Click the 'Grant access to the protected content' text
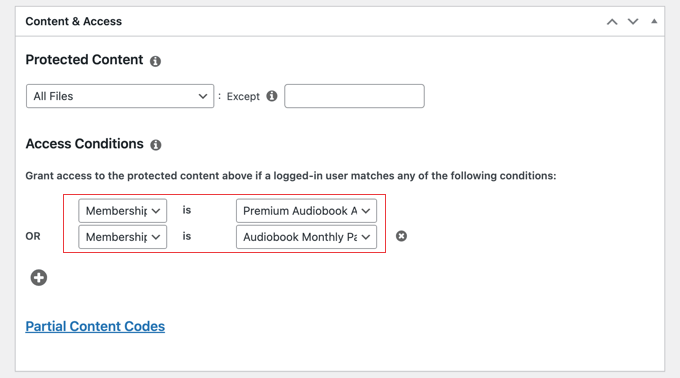 coord(291,176)
